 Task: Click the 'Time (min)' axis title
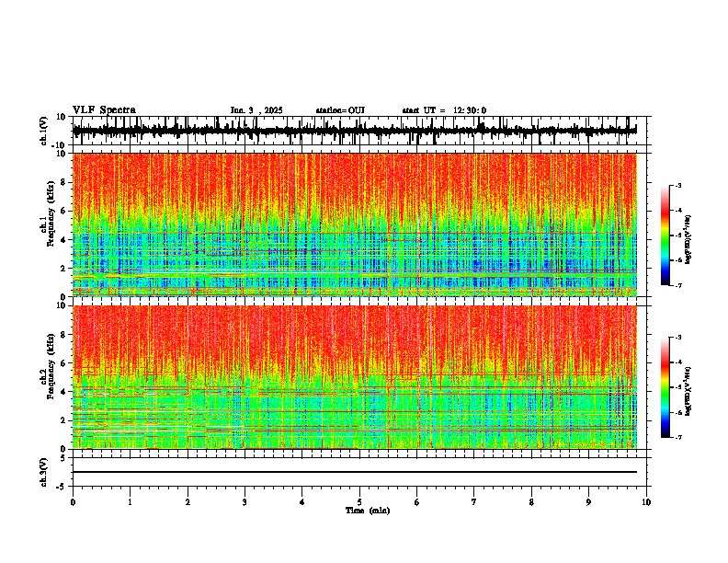point(368,511)
